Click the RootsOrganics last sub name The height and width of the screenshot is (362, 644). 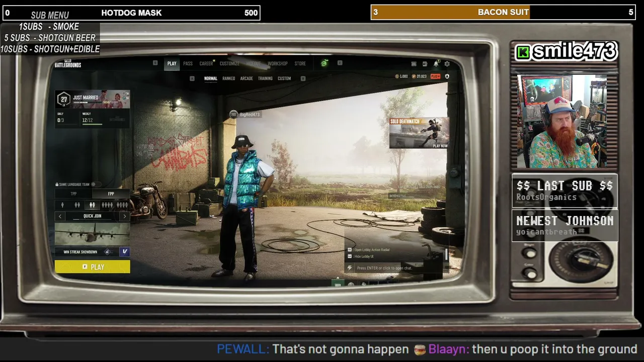(546, 197)
